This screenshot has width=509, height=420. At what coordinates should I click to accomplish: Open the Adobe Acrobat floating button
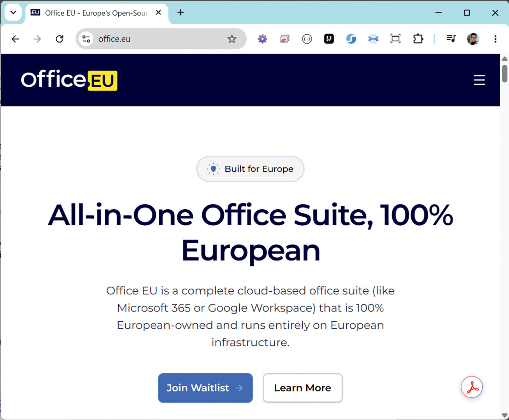(x=472, y=387)
